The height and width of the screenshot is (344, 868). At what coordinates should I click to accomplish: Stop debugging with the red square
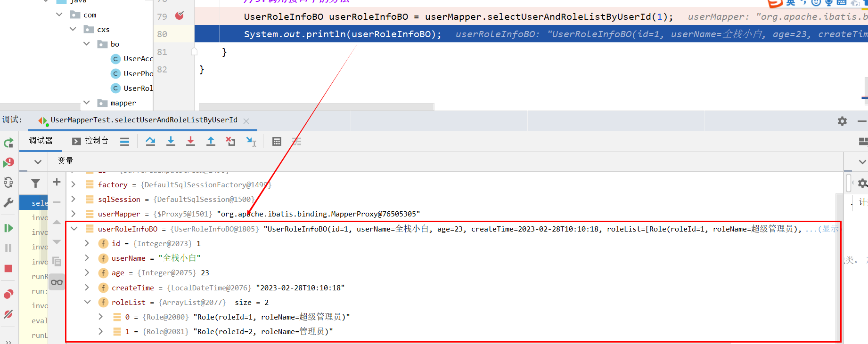point(8,268)
